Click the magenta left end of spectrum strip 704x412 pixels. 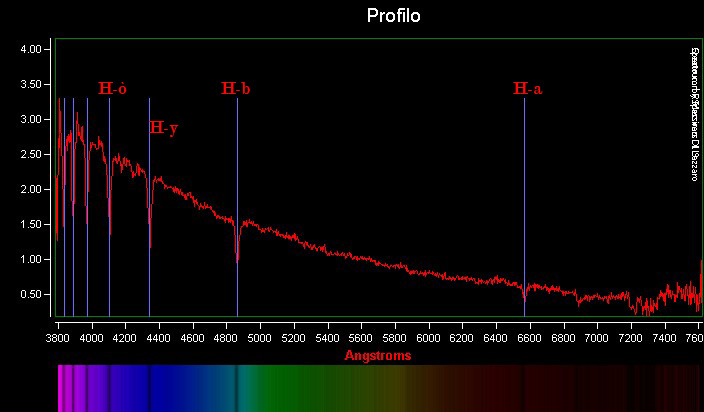click(x=63, y=388)
